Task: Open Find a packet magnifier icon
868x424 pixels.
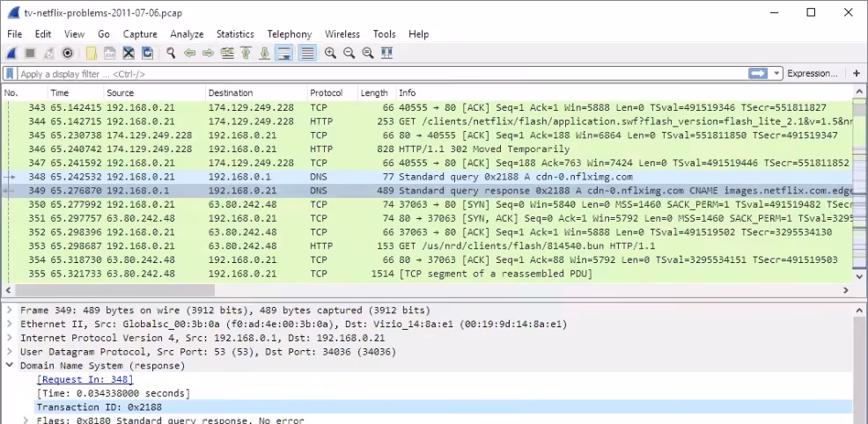Action: click(171, 53)
